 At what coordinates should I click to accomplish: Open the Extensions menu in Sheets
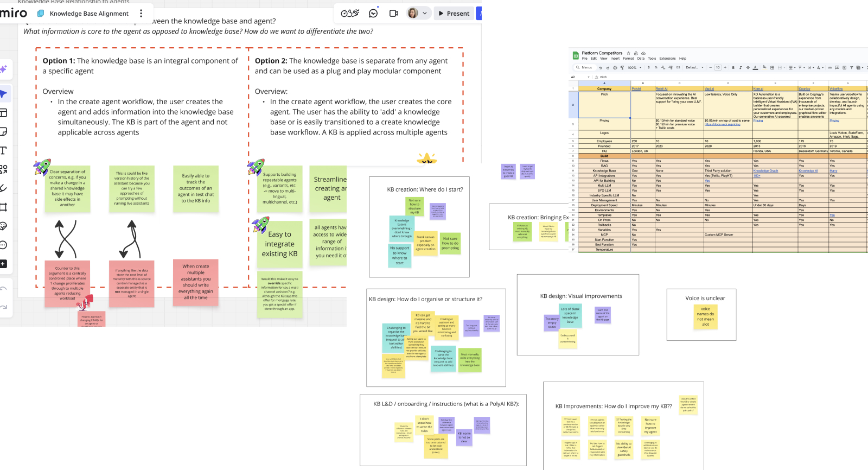pyautogui.click(x=667, y=59)
